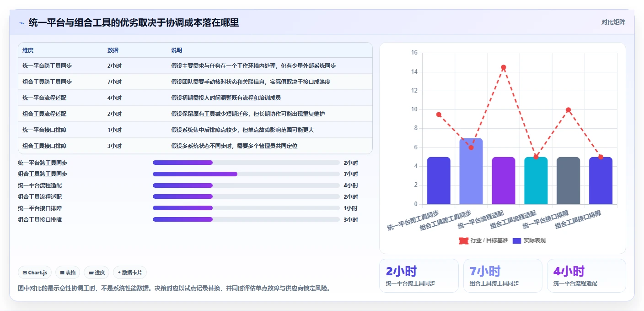Click the page title 统一平台与组合工具的优劣
This screenshot has height=311, width=644.
(134, 23)
